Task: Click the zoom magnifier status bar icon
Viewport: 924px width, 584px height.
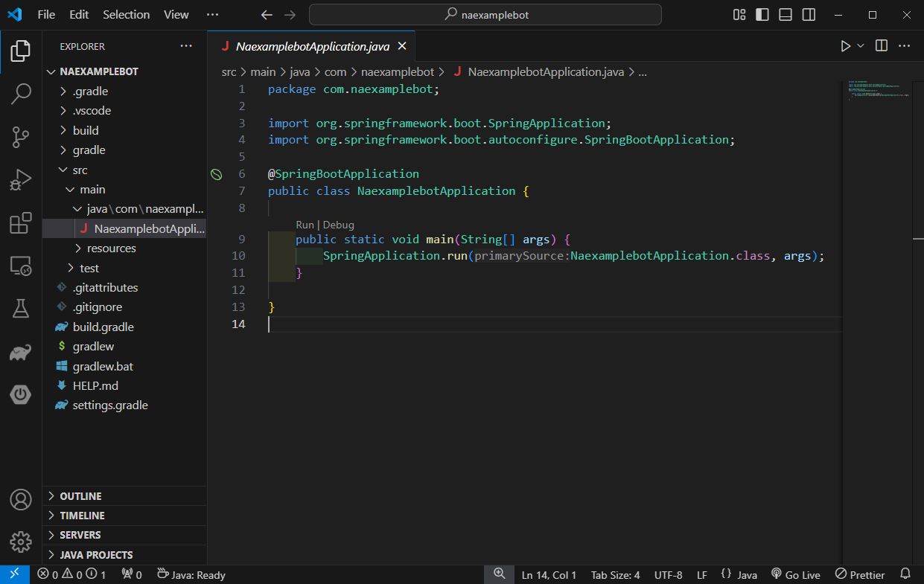Action: click(499, 574)
